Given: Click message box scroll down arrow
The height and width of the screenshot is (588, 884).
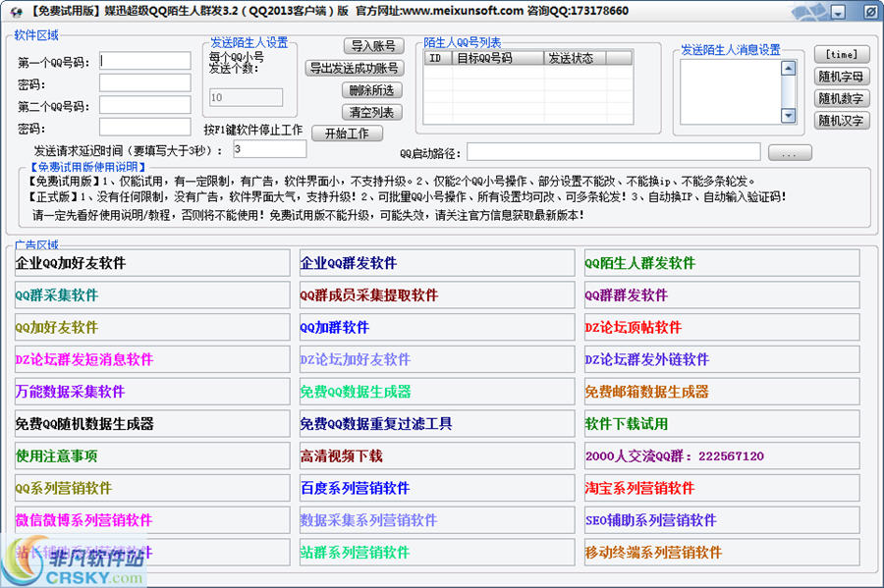Looking at the screenshot, I should tap(788, 116).
